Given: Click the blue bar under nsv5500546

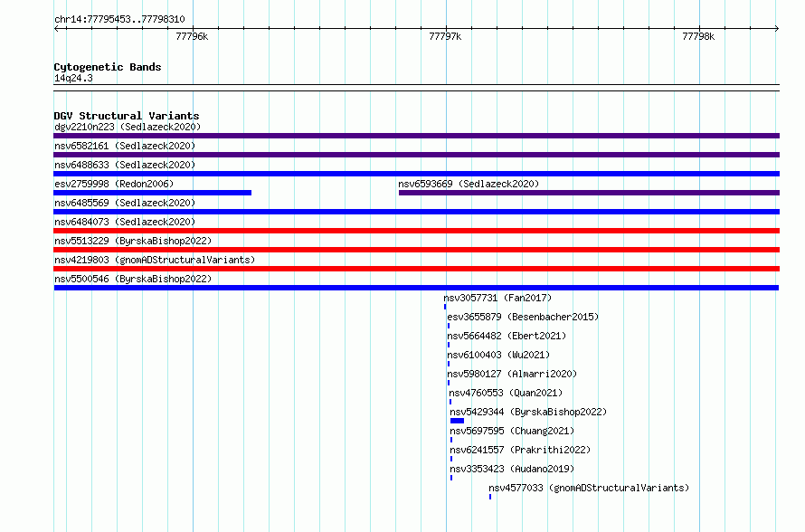Looking at the screenshot, I should [416, 288].
